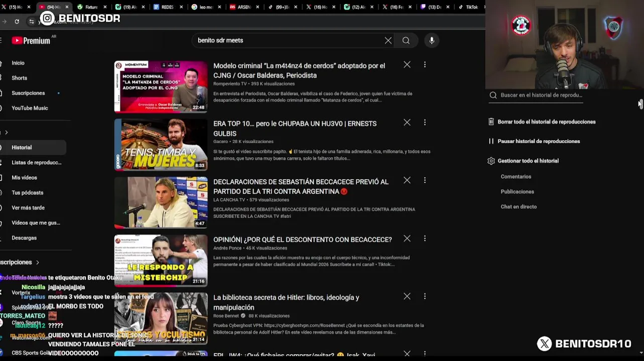Start voice search with microphone icon

[432, 41]
